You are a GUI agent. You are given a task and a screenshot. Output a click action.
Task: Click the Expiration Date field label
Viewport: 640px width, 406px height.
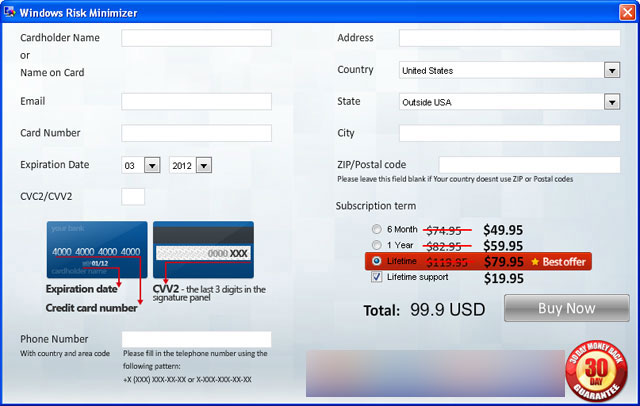click(55, 164)
